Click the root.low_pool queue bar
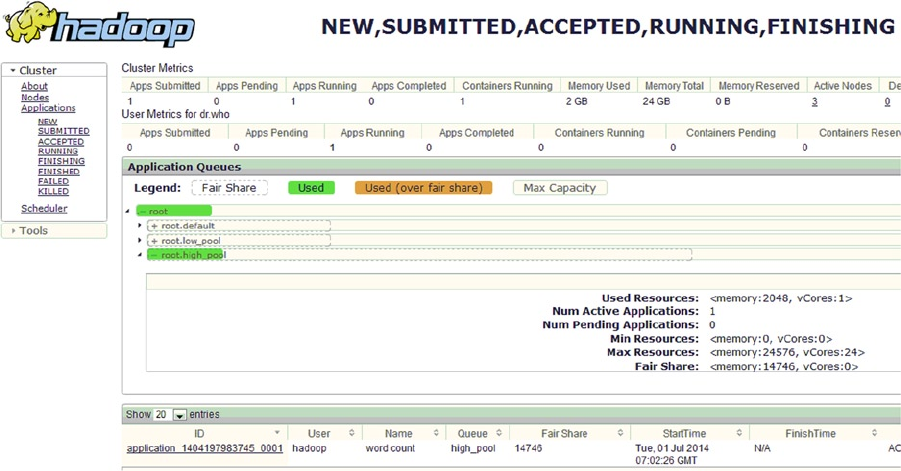The height and width of the screenshot is (471, 901). click(x=239, y=241)
